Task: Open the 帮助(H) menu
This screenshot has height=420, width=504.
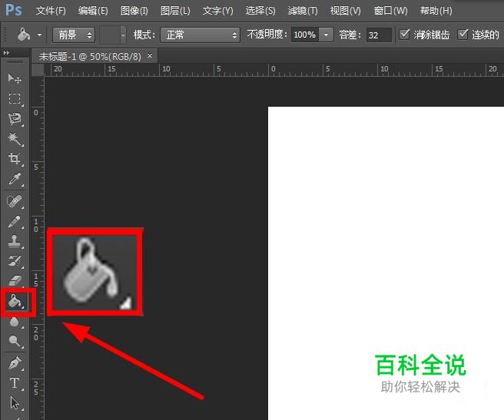Action: coord(436,11)
